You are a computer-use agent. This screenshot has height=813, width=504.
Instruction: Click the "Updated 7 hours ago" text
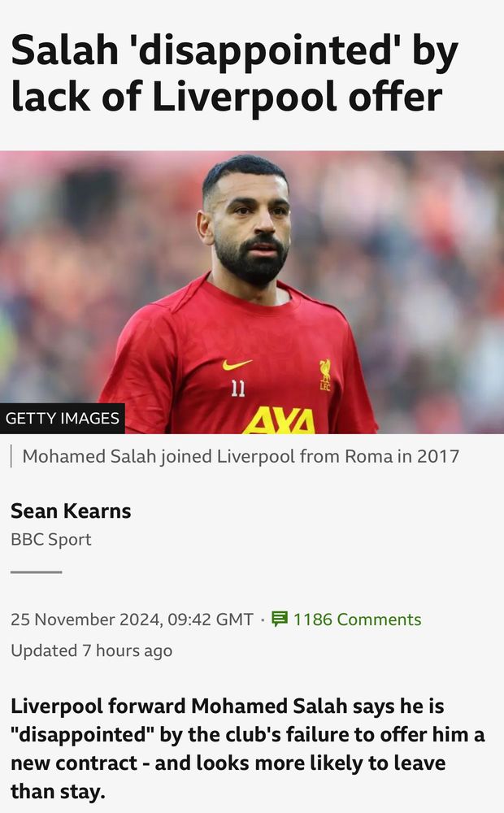91,650
